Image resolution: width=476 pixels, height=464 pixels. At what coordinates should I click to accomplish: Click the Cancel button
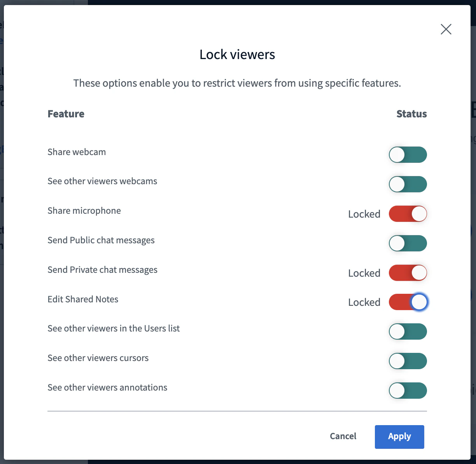tap(343, 436)
